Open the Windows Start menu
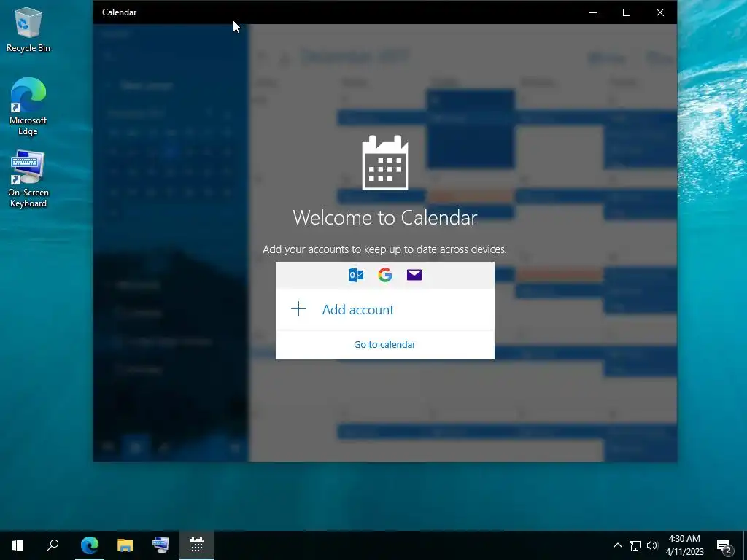747x560 pixels. click(18, 545)
